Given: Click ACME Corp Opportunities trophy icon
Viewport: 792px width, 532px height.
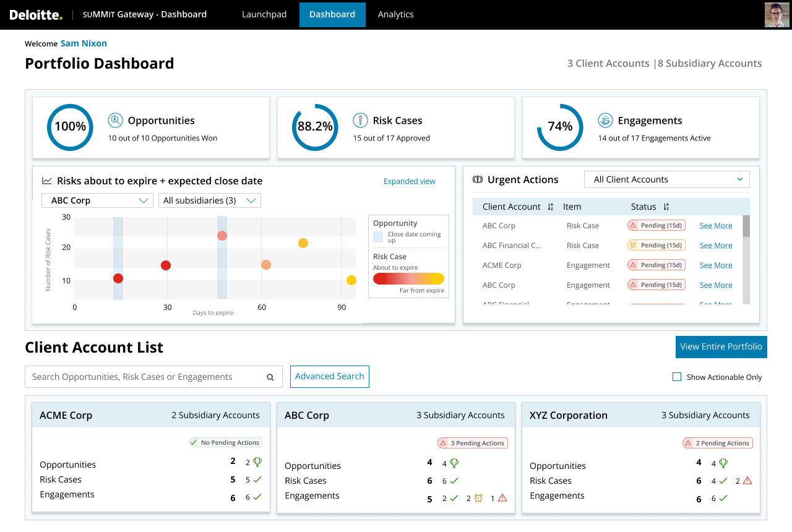Looking at the screenshot, I should tap(257, 461).
